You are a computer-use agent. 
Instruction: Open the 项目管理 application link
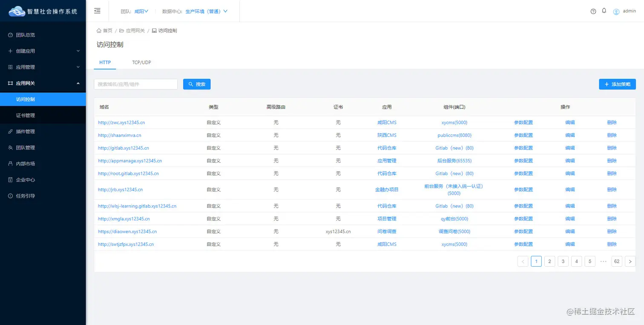[x=387, y=219]
